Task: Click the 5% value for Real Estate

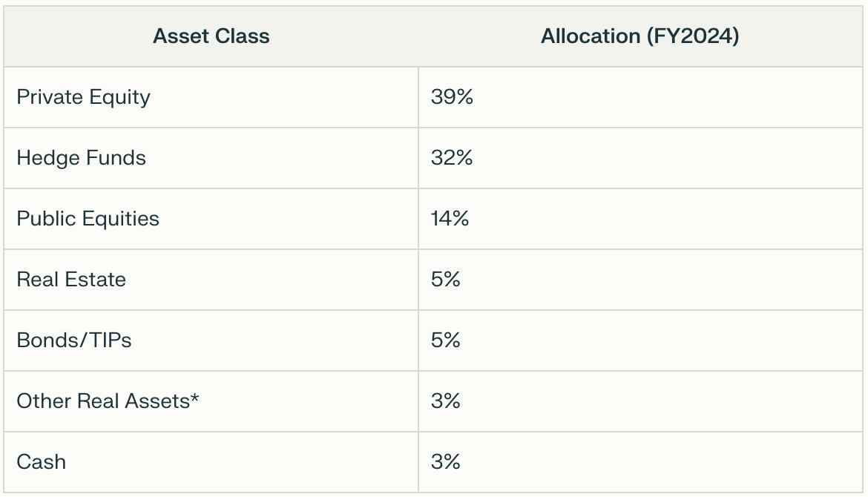Action: 445,280
